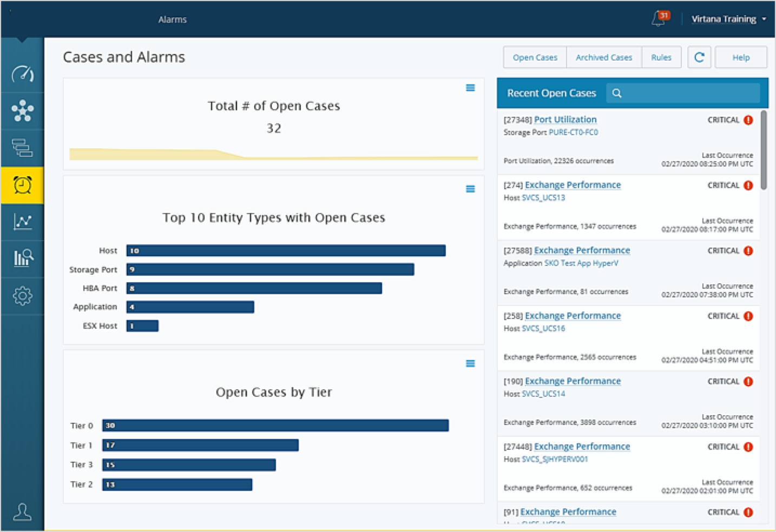Viewport: 776px width, 532px height.
Task: Click the Recent Open Cases search field
Action: tap(683, 93)
